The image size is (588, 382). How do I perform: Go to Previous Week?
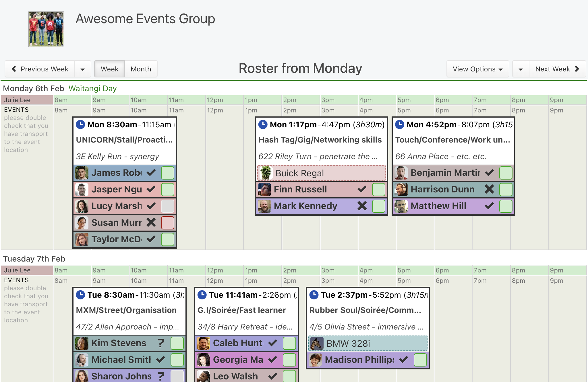(40, 69)
